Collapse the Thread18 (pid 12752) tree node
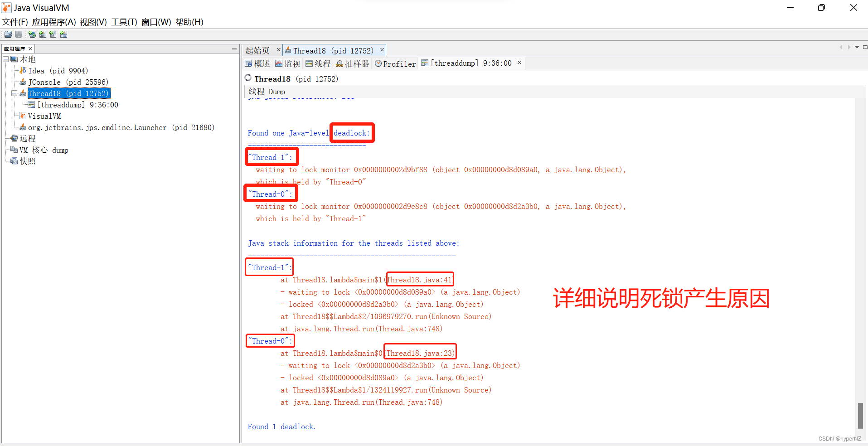 pos(14,93)
